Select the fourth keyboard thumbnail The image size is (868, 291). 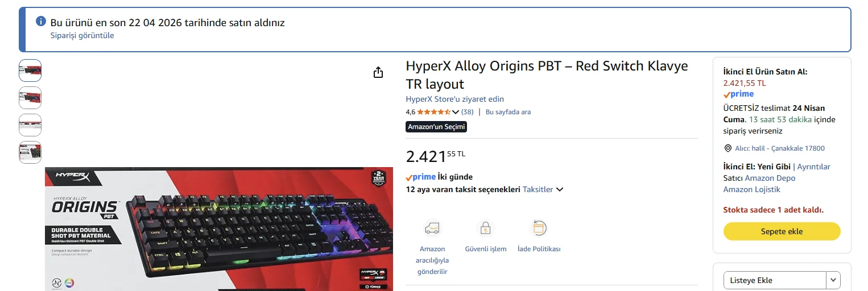30,152
